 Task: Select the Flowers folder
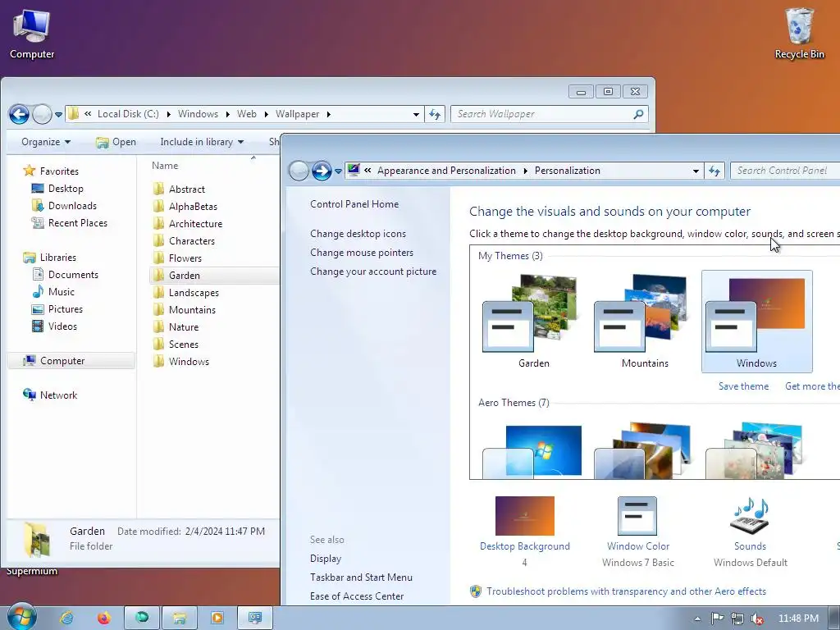177,258
